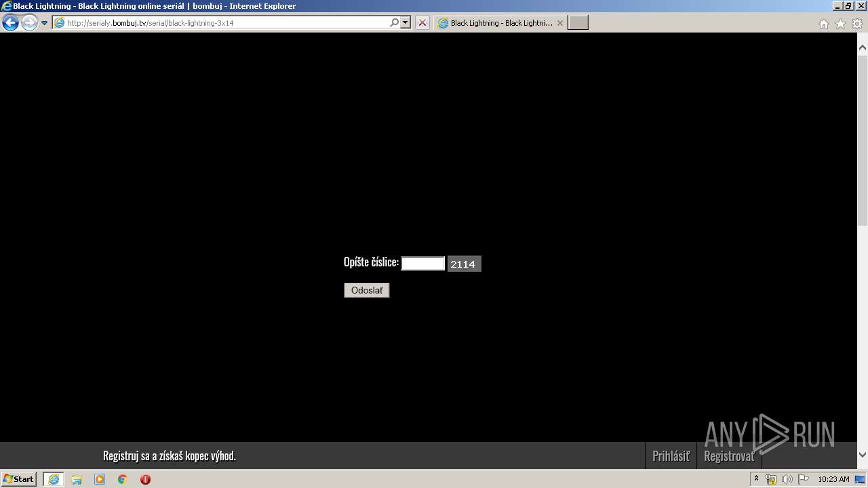
Task: Stop page loading with the X button
Action: [422, 22]
